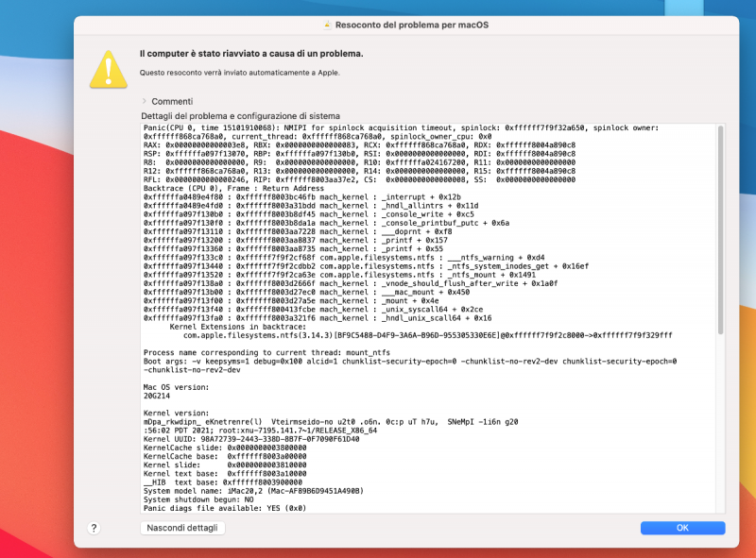Screen dimensions: 756x558
Task: Click 'Panic diags file available: YES' line
Action: click(225, 508)
